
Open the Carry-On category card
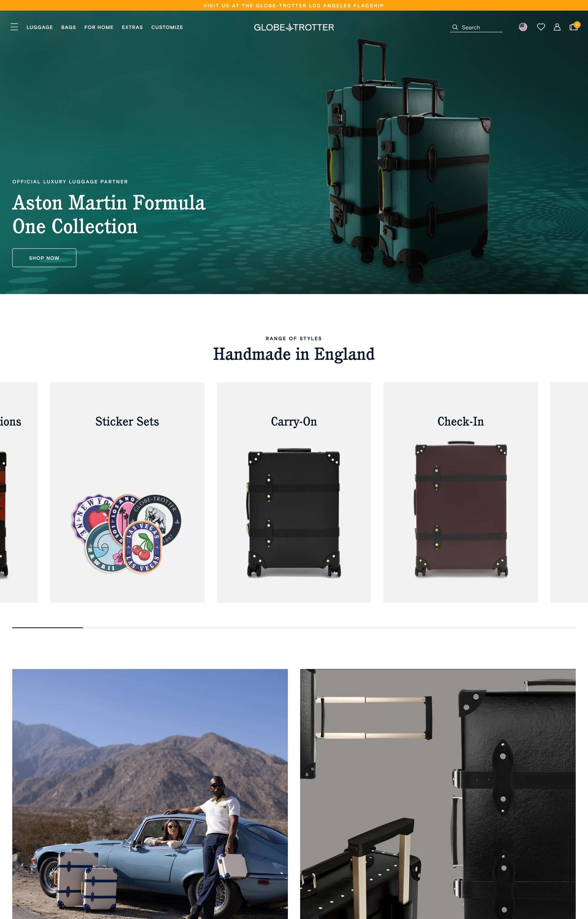[x=294, y=493]
